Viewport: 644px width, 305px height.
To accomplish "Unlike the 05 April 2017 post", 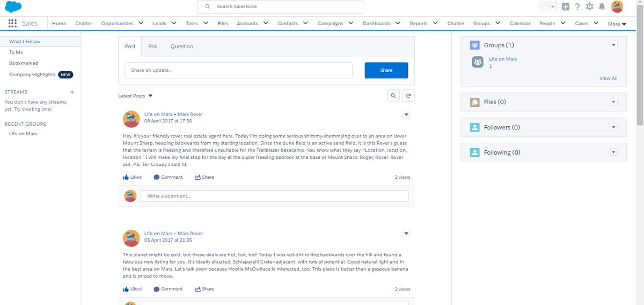I will (x=133, y=289).
